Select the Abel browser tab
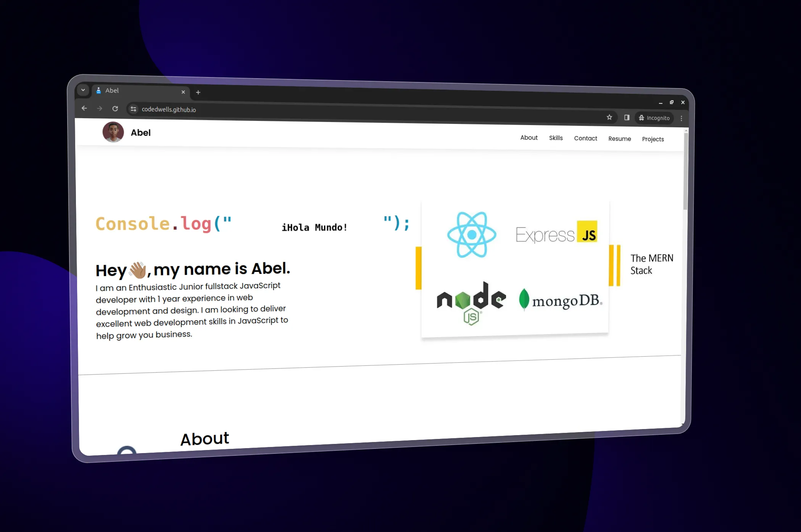 point(140,91)
